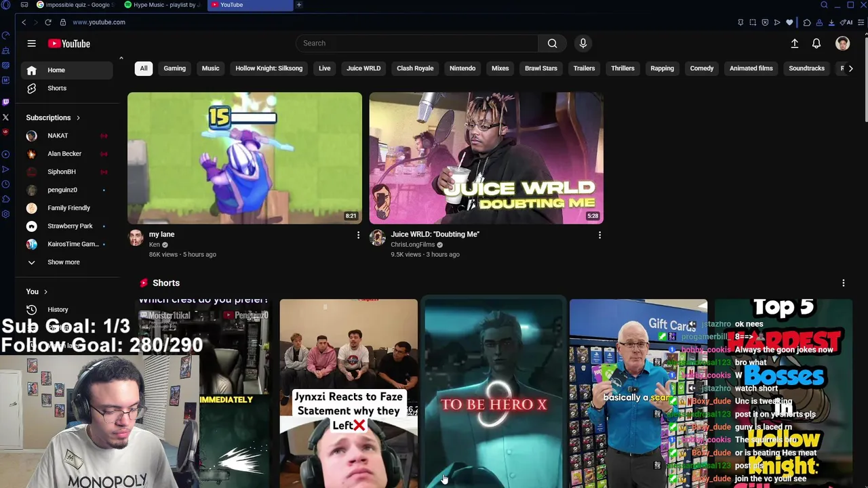Open GX Corner gamepad icon
The height and width of the screenshot is (488, 868).
[24, 5]
